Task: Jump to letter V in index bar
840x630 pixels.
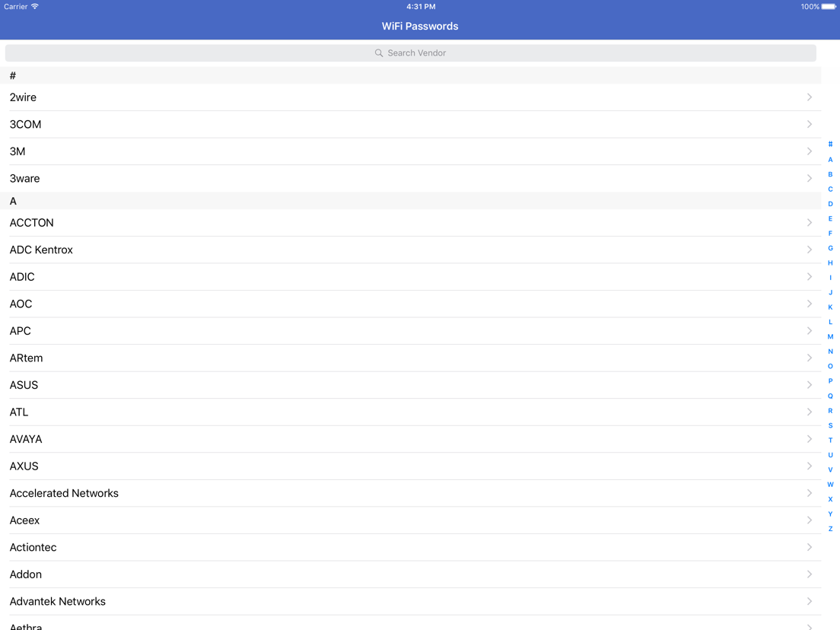Action: click(x=830, y=469)
